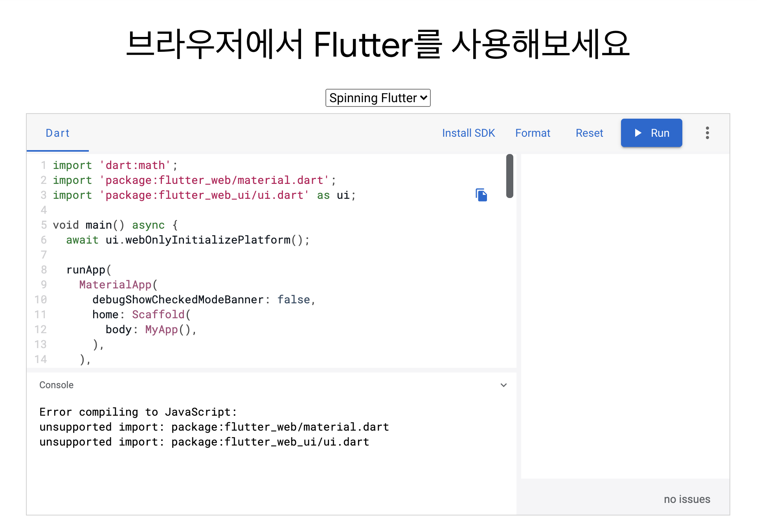Click line number 10 in gutter
Viewport: 757px width, 532px height.
40,300
